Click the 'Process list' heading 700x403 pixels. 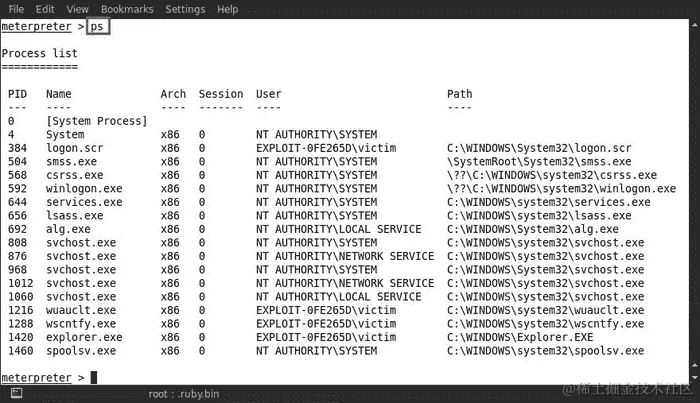40,54
